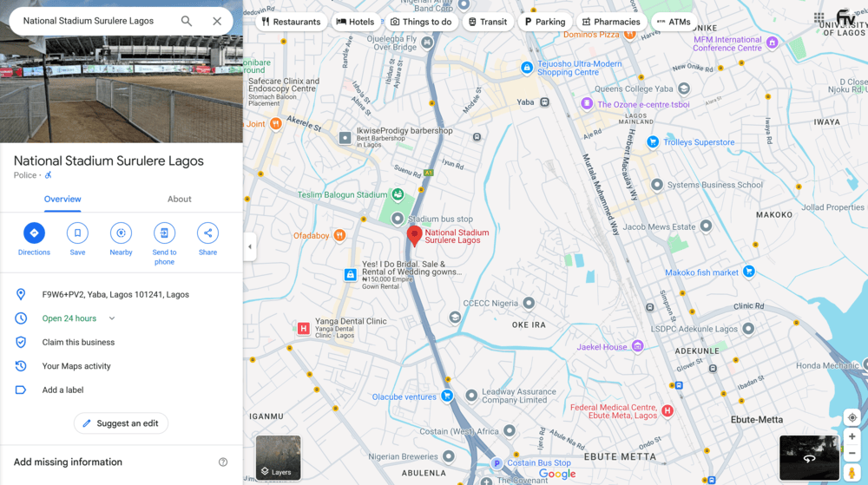Click the Street View pegman icon
The image size is (868, 485).
coord(852,473)
